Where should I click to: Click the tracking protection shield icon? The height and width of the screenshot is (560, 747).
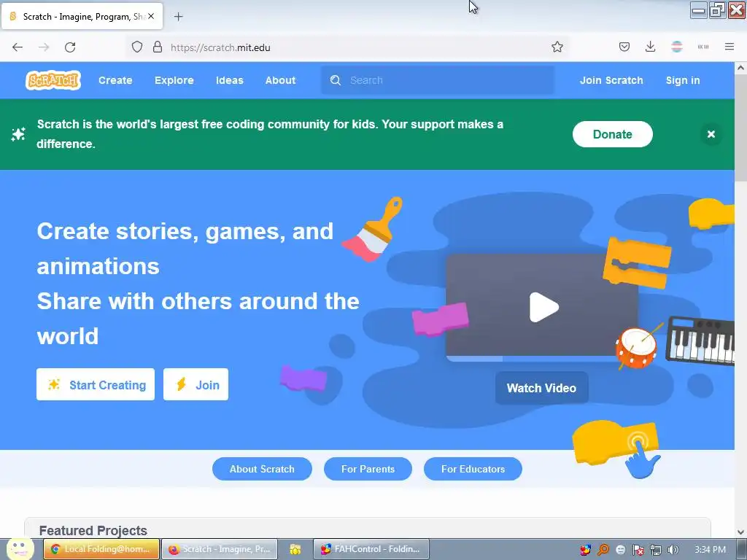coord(137,47)
